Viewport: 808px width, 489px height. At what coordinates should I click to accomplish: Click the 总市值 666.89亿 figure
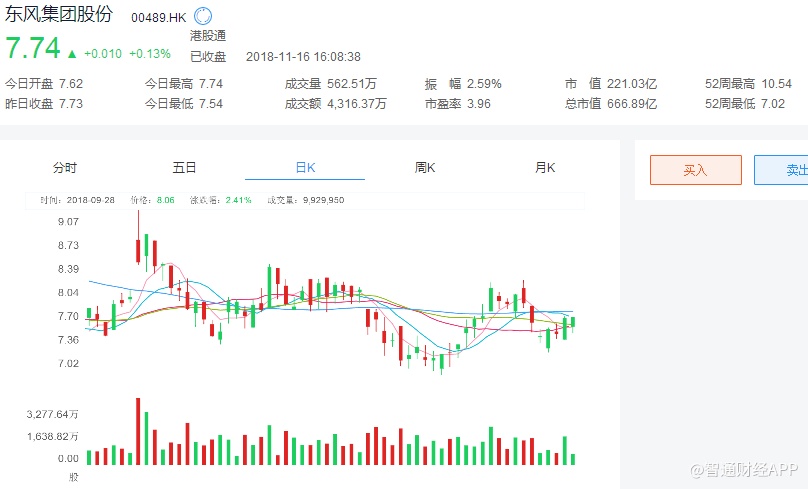(x=632, y=103)
